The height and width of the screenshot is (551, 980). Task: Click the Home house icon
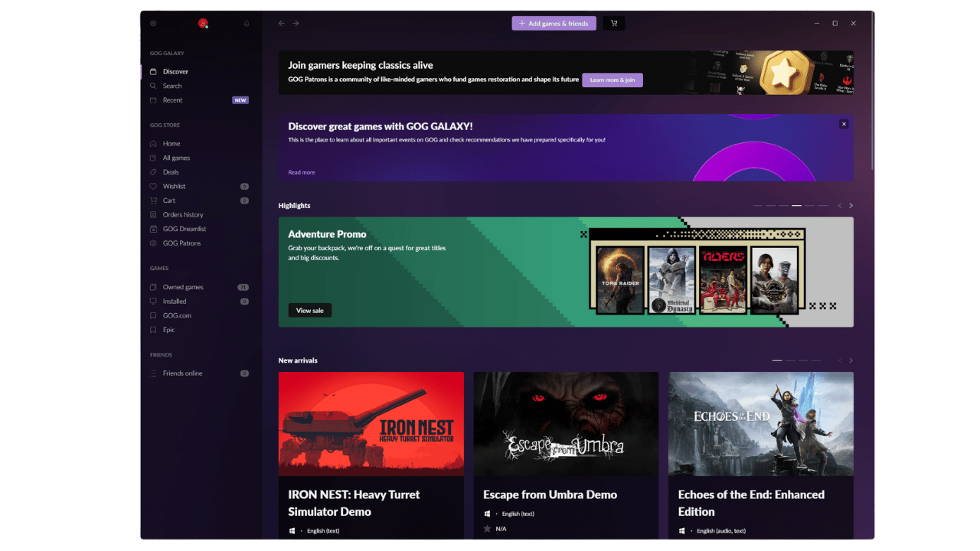(x=153, y=144)
